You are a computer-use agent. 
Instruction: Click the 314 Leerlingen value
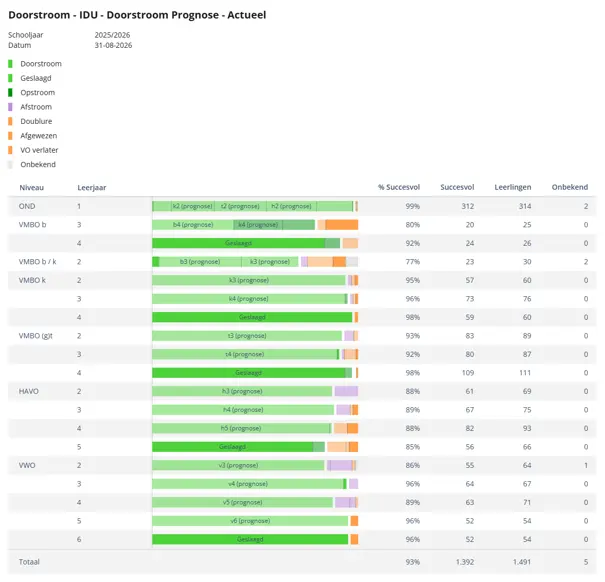[x=525, y=206]
